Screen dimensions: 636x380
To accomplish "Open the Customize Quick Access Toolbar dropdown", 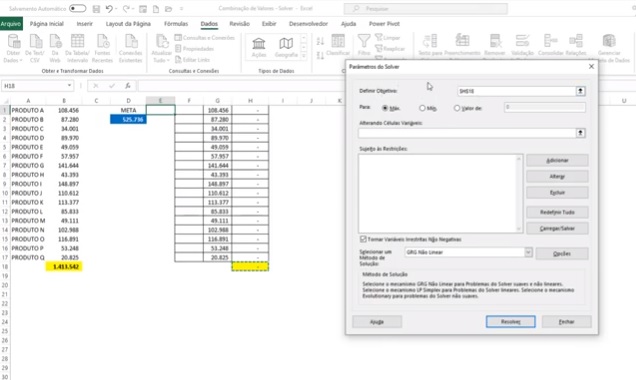I will (x=181, y=9).
